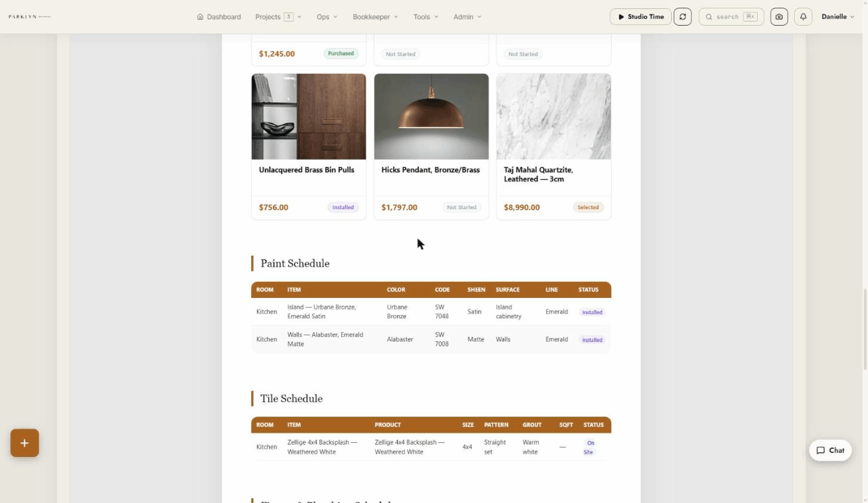Click Hicks Pendant, Bronze/Brass title
868x503 pixels.
(431, 170)
